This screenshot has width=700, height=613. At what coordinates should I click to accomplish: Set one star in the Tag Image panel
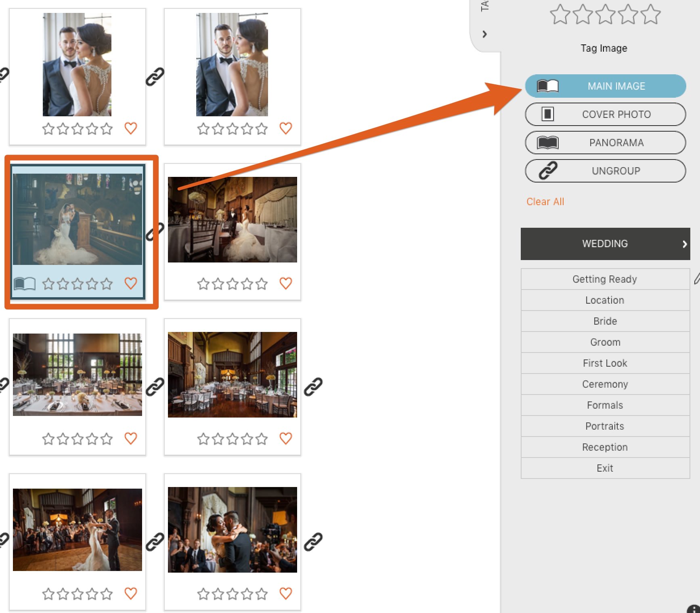pos(560,15)
